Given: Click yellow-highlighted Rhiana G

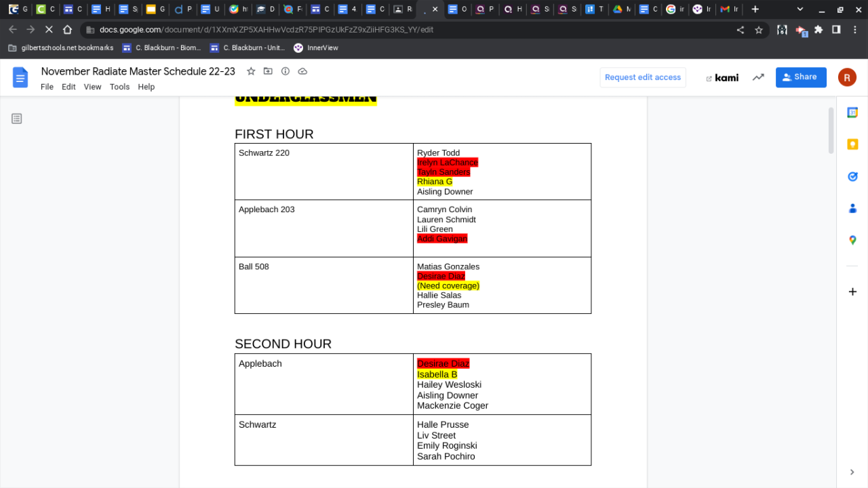Looking at the screenshot, I should [435, 182].
